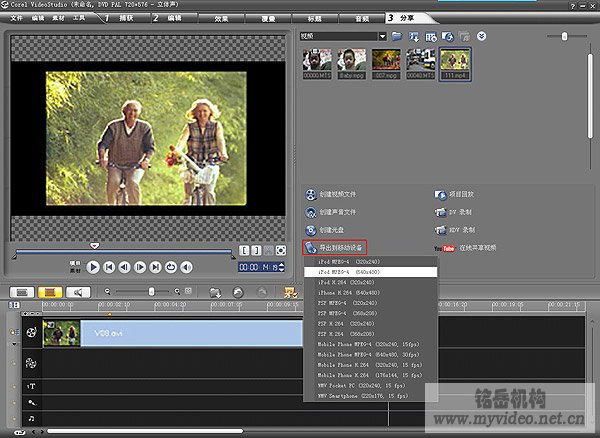Click the DV Recording icon
600x438 pixels.
point(441,212)
